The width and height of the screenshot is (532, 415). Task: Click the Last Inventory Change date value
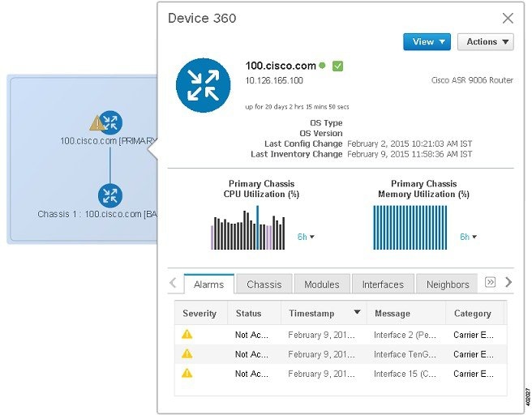coord(410,154)
